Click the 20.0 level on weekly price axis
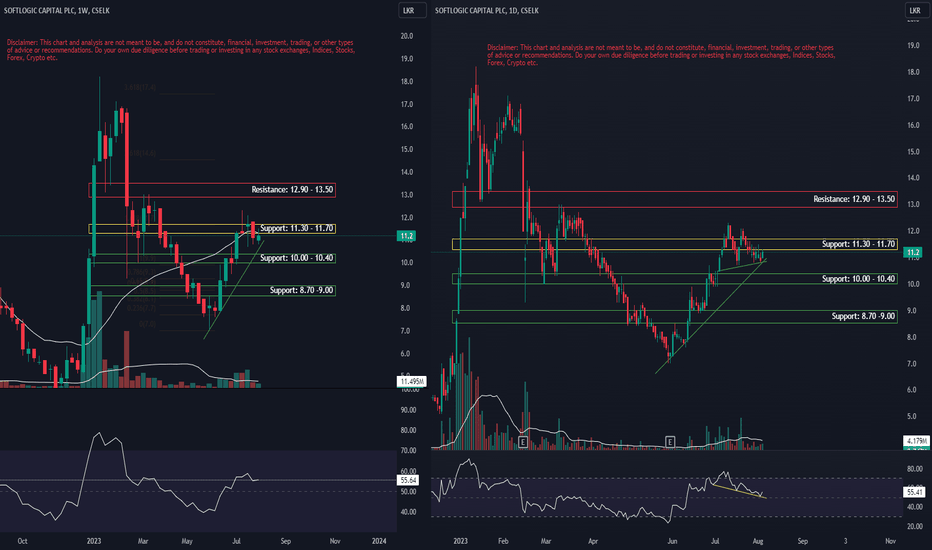Viewport: 932px width, 550px height. 407,36
